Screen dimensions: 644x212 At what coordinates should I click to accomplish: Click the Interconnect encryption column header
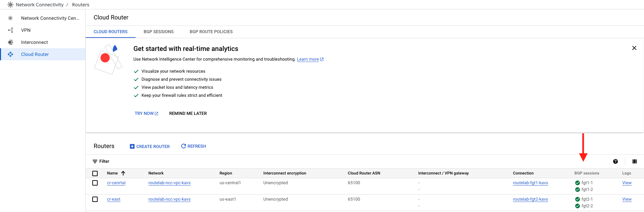pos(285,173)
